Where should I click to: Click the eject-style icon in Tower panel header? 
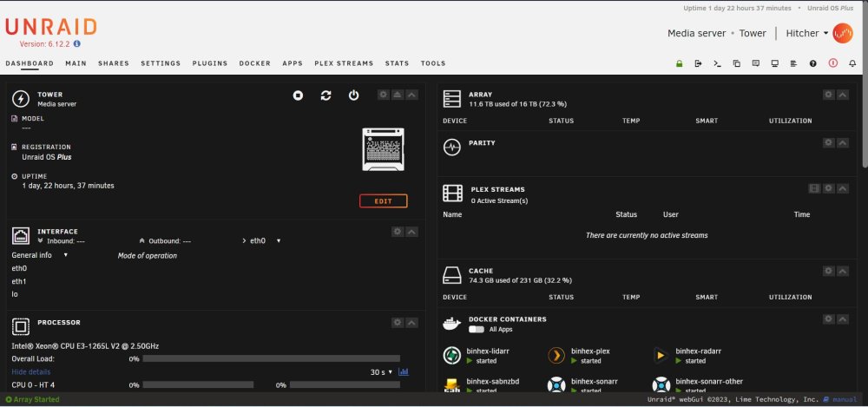398,95
